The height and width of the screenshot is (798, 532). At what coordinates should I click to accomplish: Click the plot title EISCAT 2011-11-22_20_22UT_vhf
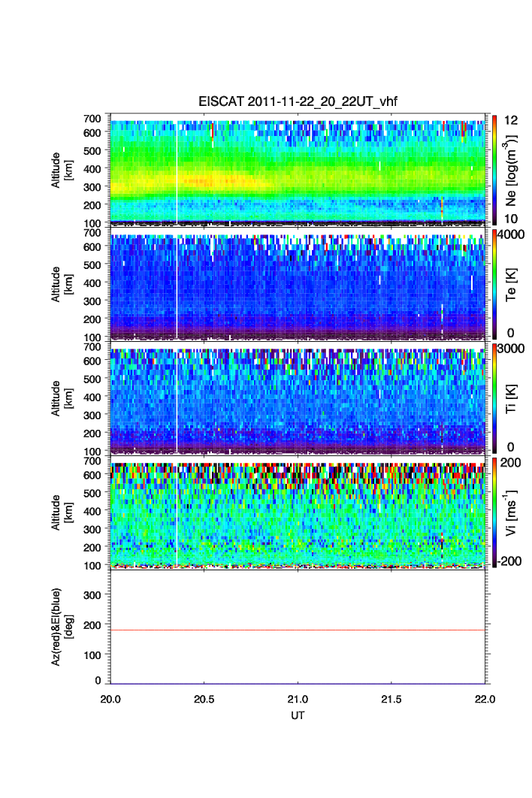298,101
